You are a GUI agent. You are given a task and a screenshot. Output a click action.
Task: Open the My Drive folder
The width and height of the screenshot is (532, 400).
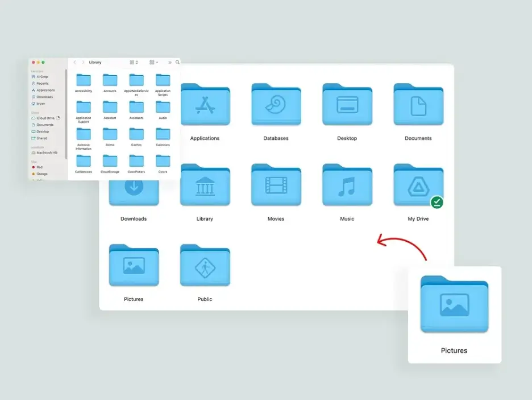tap(418, 185)
